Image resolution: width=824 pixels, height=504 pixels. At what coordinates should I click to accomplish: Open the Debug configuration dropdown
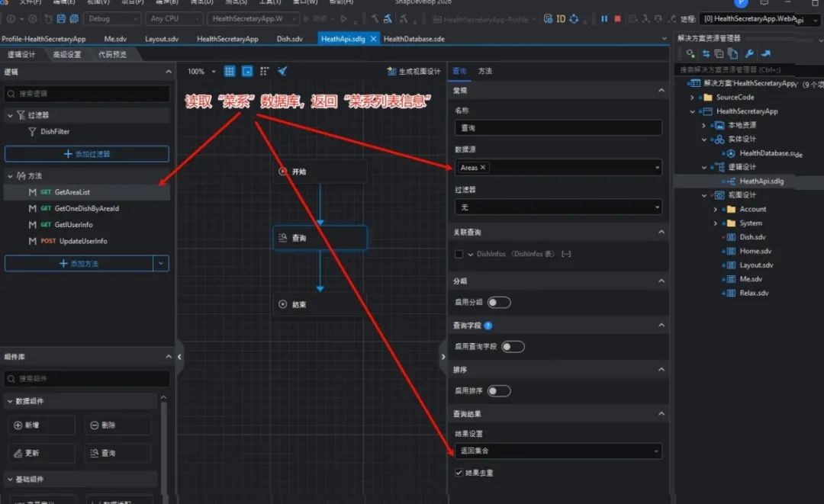(112, 19)
